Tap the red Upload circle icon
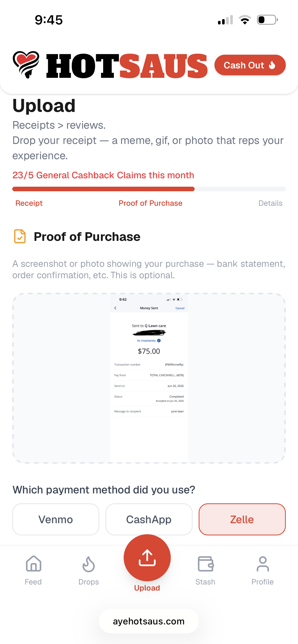298x644 pixels. click(x=147, y=558)
